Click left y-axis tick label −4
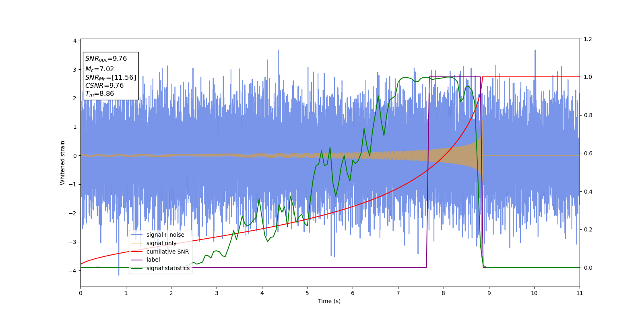Image resolution: width=644 pixels, height=322 pixels. click(73, 271)
